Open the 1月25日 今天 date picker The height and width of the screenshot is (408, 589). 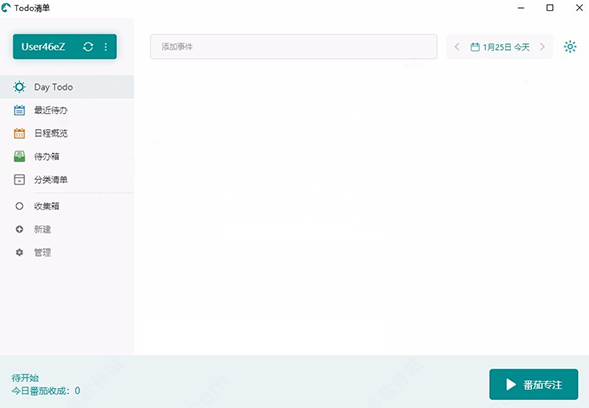[x=500, y=47]
